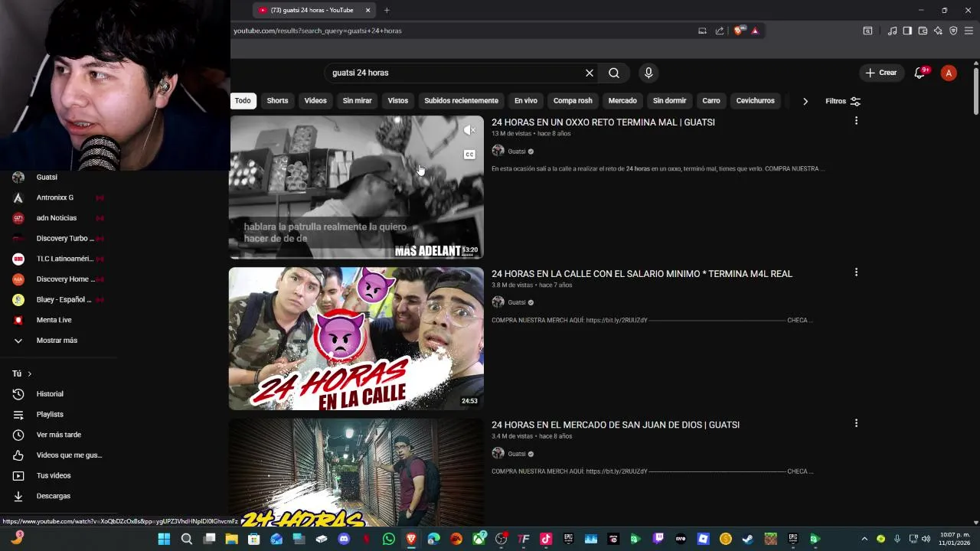This screenshot has height=551, width=980.
Task: Click the install app icon in address bar
Action: 702,31
